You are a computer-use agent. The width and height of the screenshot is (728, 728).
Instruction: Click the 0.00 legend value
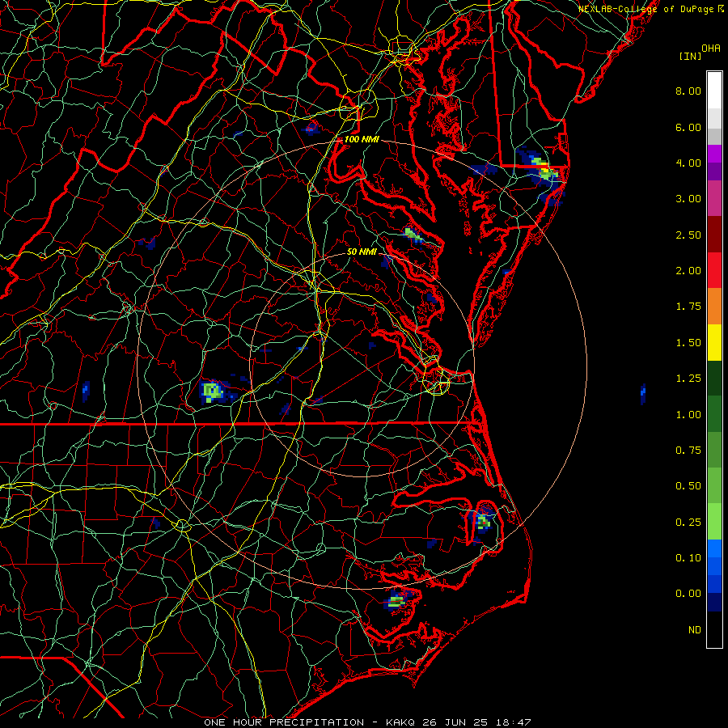[x=688, y=594]
